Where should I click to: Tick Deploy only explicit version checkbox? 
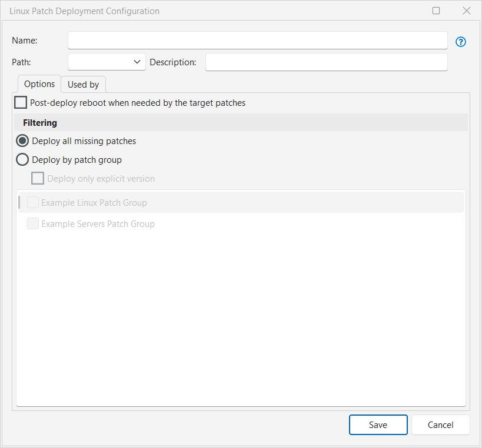pyautogui.click(x=38, y=178)
